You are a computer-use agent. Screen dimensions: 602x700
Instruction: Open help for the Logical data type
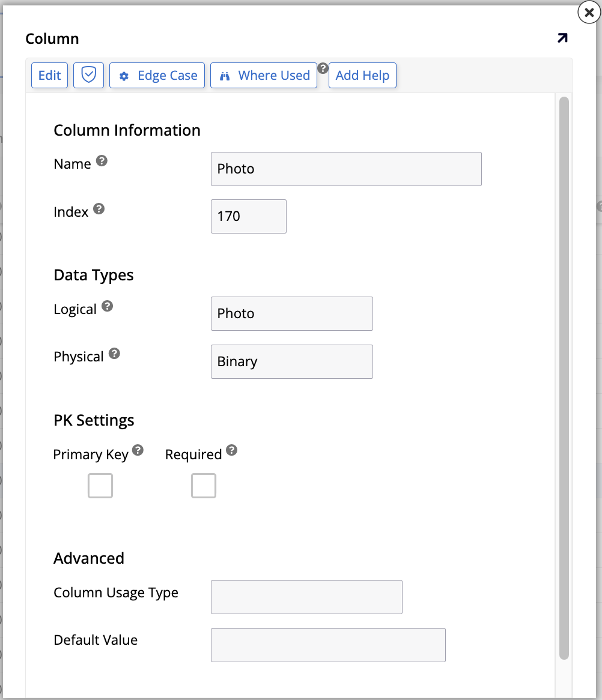(107, 305)
